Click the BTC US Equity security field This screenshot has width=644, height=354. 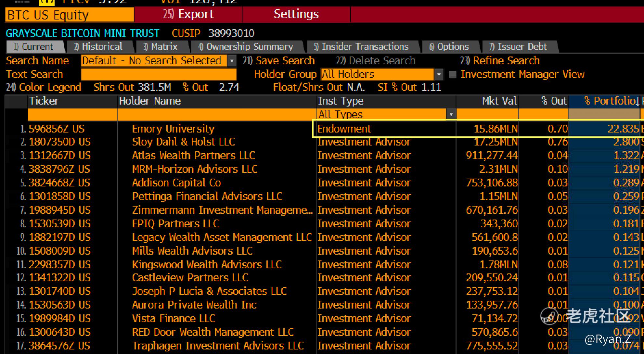70,15
